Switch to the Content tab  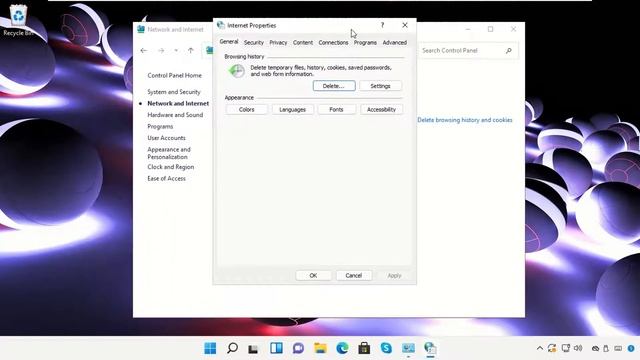pos(303,42)
